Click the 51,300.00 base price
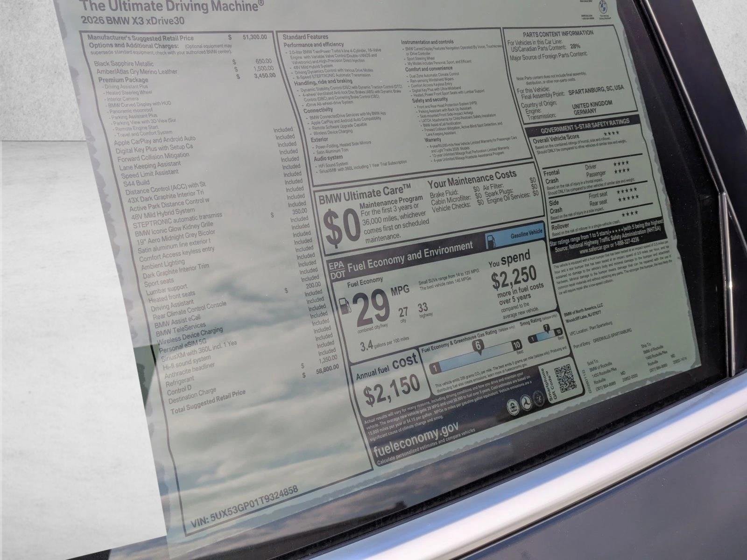Viewport: 747px width, 560px height. [x=254, y=37]
